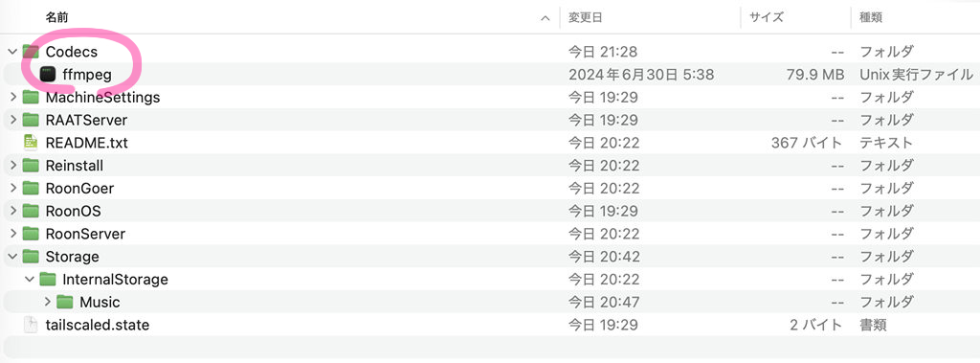
Task: Expand the RoonOS folder arrow
Action: tap(13, 211)
